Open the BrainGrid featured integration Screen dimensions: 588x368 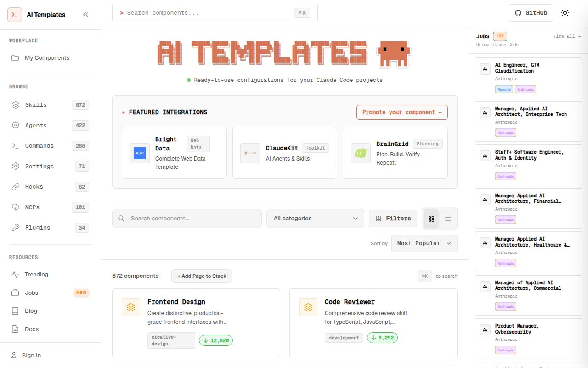click(x=395, y=153)
